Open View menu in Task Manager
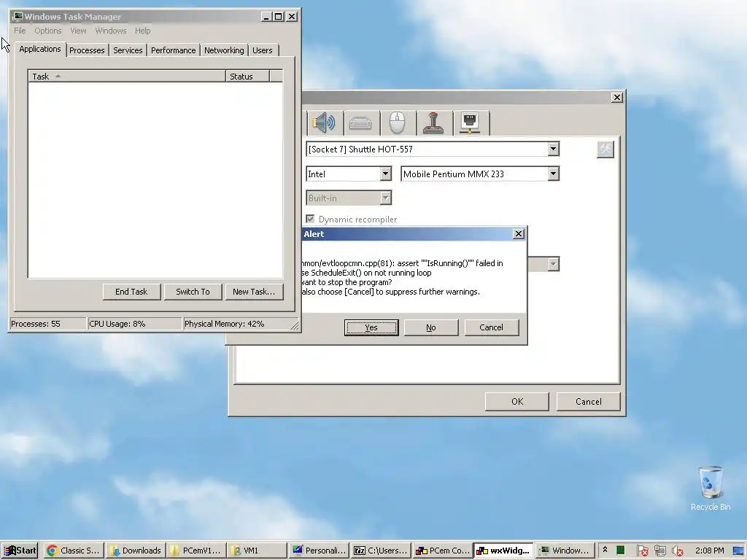747x560 pixels. pos(78,31)
